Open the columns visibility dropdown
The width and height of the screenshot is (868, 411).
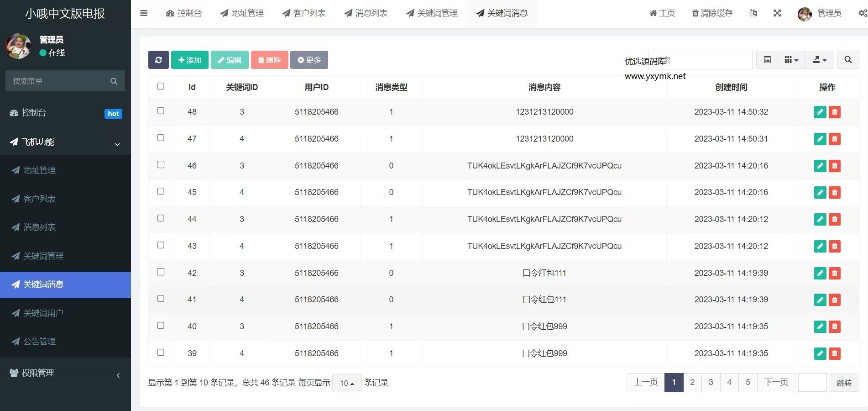tap(791, 60)
